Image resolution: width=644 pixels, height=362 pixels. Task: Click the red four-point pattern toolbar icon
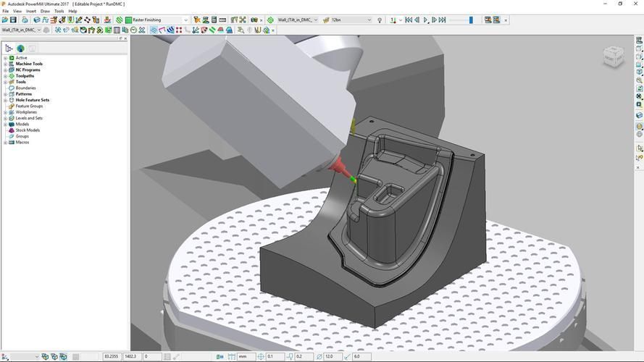[179, 30]
